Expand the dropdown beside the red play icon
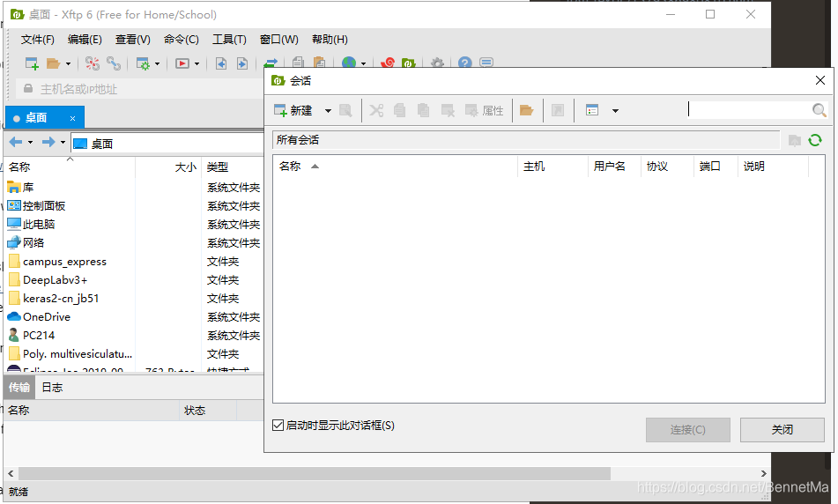Viewport: 838px width, 504px height. tap(197, 64)
